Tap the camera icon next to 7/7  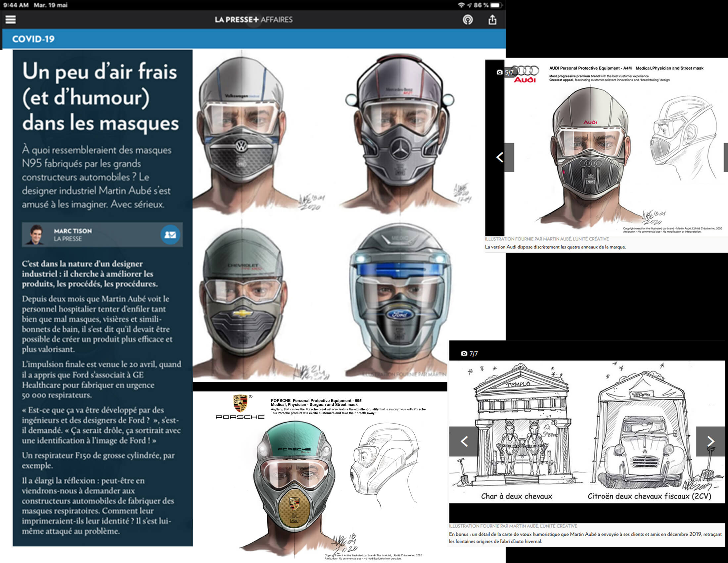tap(464, 353)
